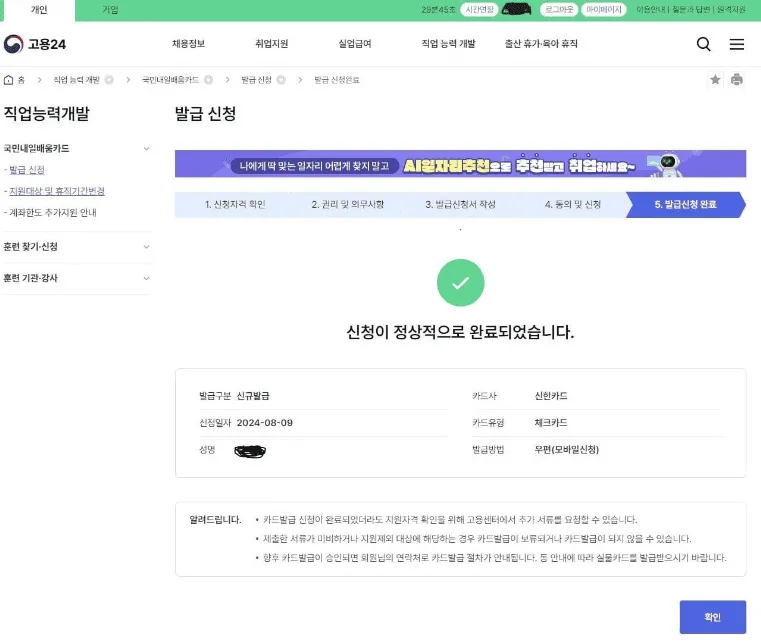Click the date 2024-08-09
The image size is (761, 643).
click(265, 423)
